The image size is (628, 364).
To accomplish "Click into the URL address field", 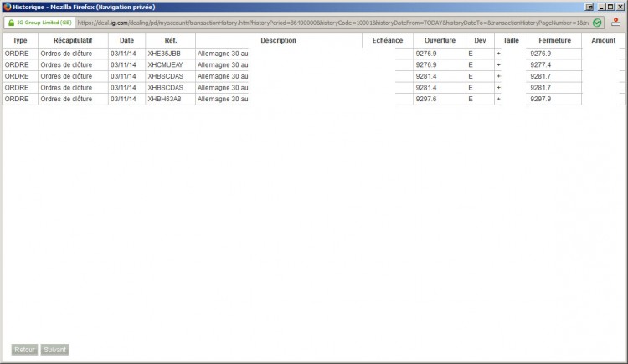I will (x=332, y=23).
